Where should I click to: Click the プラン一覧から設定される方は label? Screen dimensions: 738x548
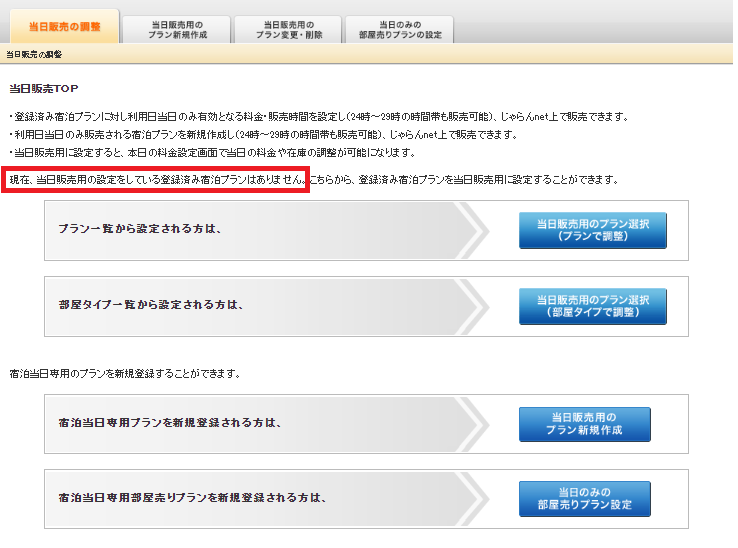(139, 230)
